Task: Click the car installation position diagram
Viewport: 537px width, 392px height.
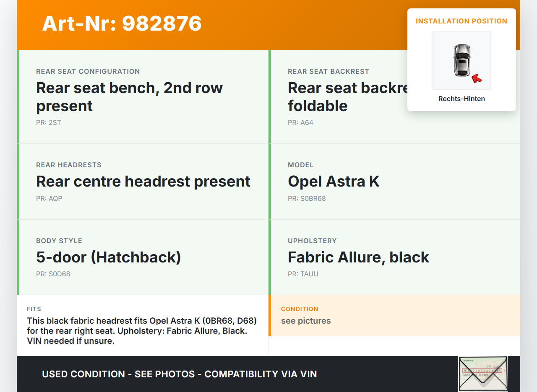Action: coord(461,60)
